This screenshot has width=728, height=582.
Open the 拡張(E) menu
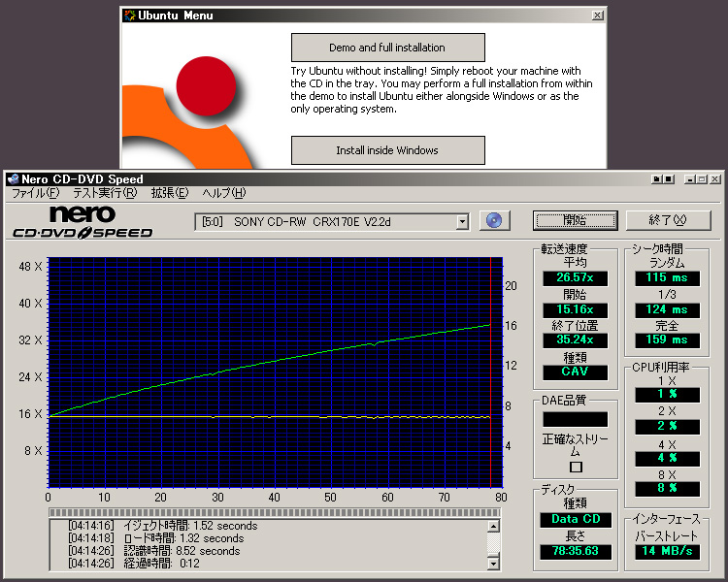[169, 194]
